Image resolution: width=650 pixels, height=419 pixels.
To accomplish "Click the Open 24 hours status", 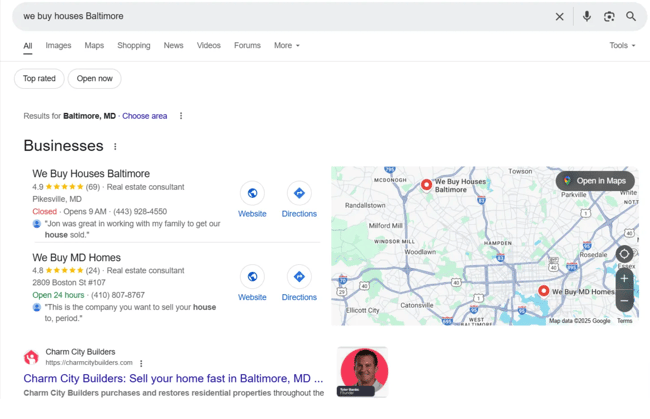I will (58, 295).
